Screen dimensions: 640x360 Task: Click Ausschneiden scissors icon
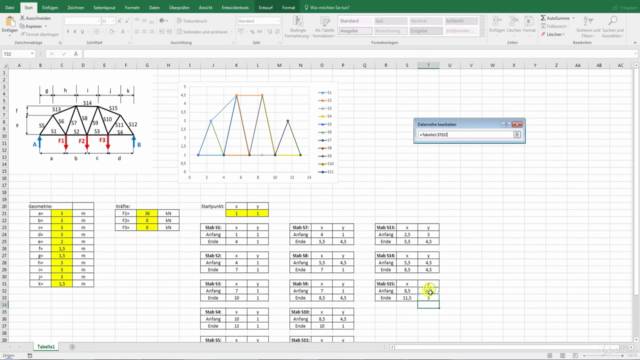[x=23, y=18]
